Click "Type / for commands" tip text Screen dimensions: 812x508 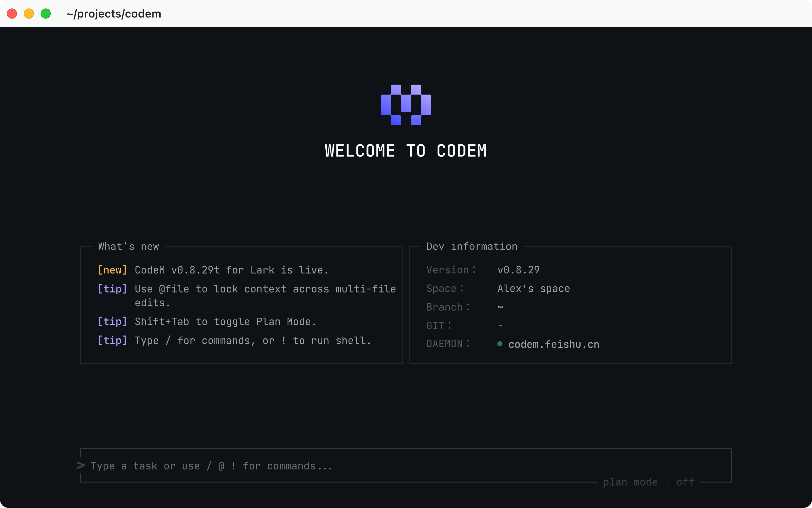(x=253, y=340)
